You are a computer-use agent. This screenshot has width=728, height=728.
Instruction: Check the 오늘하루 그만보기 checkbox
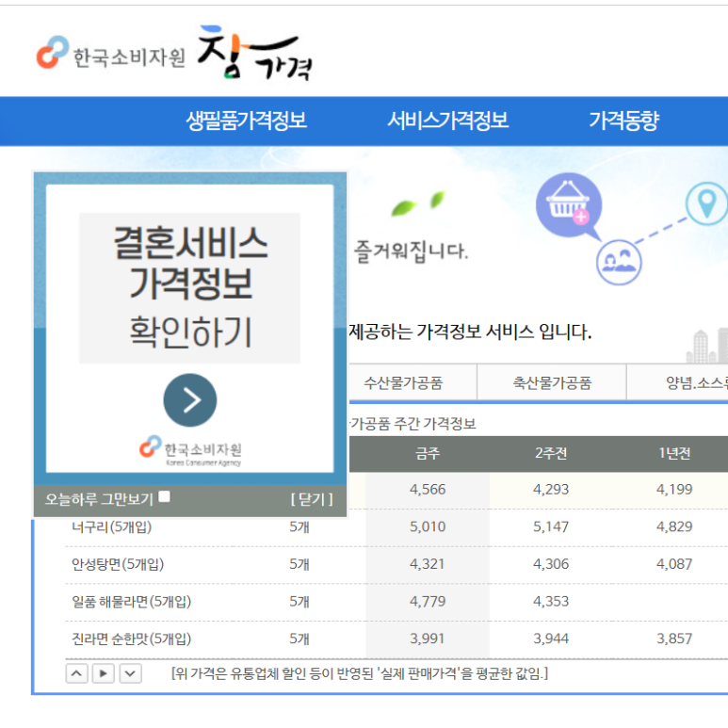click(x=165, y=496)
